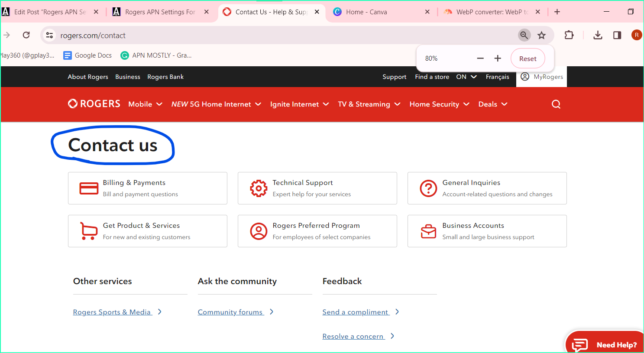Click the Rogers logo to go home

coord(94,104)
